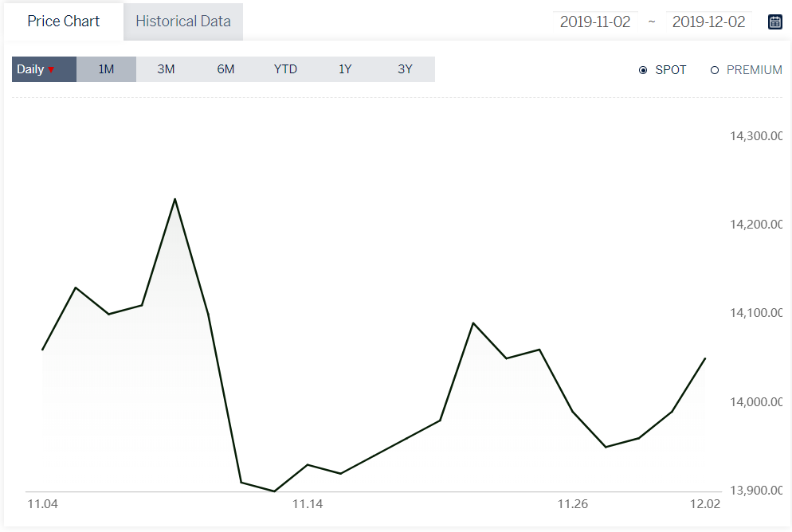Click the 11.14 date axis label
The width and height of the screenshot is (792, 532).
(x=308, y=504)
